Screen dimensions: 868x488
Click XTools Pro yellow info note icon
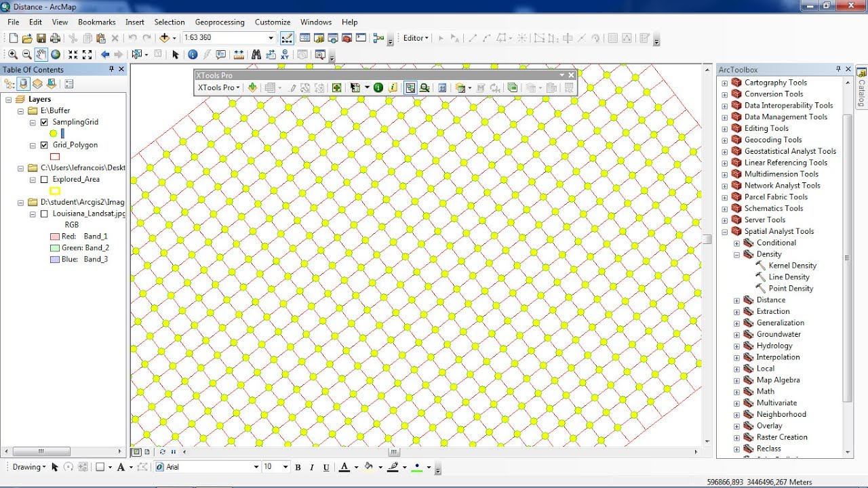point(393,87)
